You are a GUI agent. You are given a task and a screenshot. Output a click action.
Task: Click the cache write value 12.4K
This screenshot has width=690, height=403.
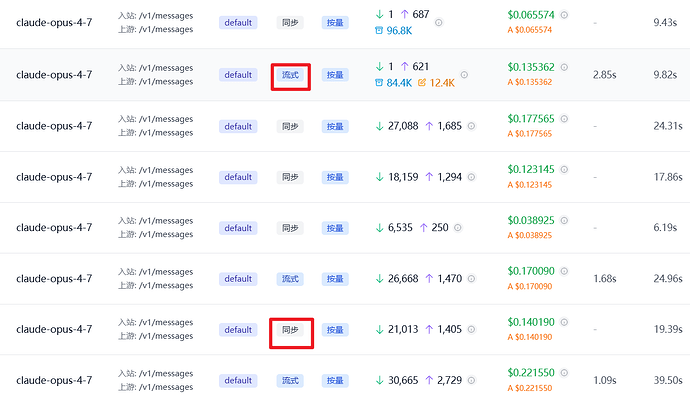tap(442, 83)
